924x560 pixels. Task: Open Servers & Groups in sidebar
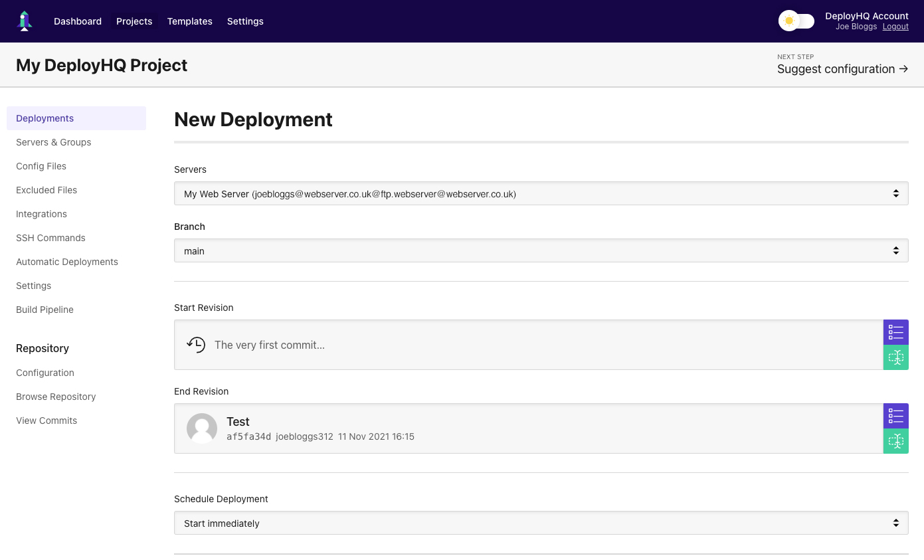[x=54, y=142]
